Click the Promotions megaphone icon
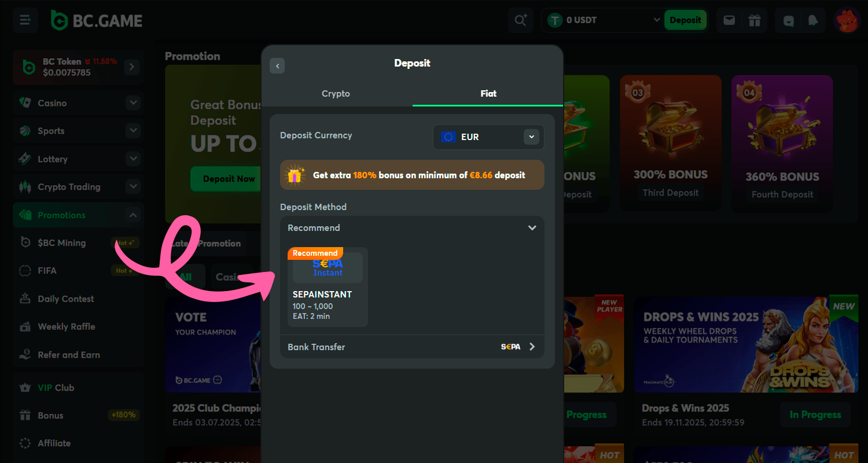868x463 pixels. click(x=25, y=215)
